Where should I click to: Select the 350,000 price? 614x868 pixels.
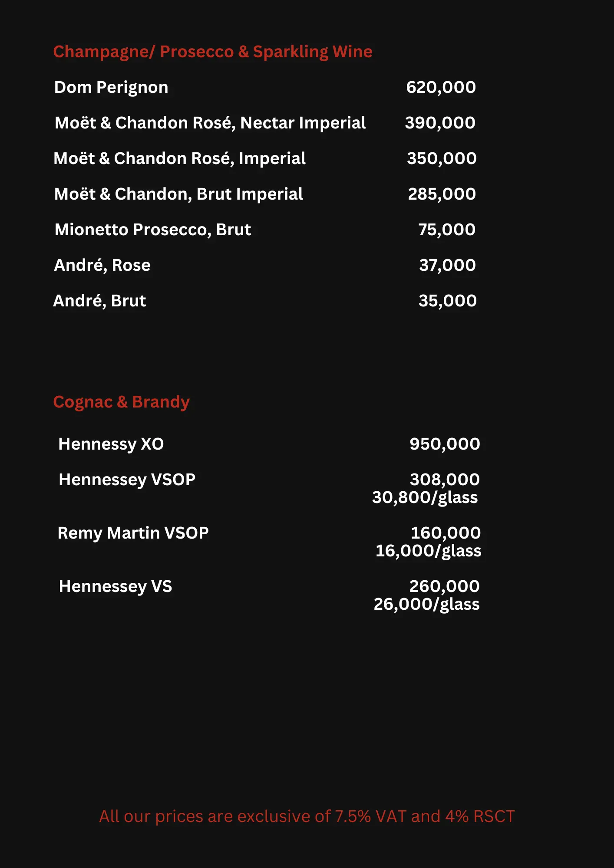click(x=442, y=159)
